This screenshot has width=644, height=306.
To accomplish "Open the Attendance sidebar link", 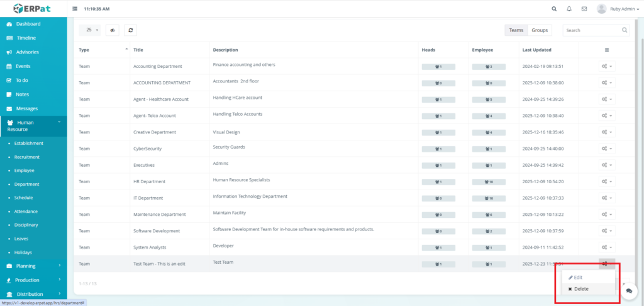I will (26, 212).
